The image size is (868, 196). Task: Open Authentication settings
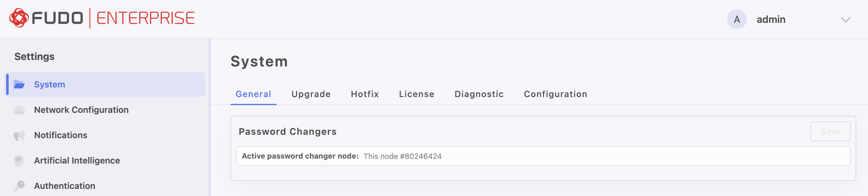pos(65,185)
